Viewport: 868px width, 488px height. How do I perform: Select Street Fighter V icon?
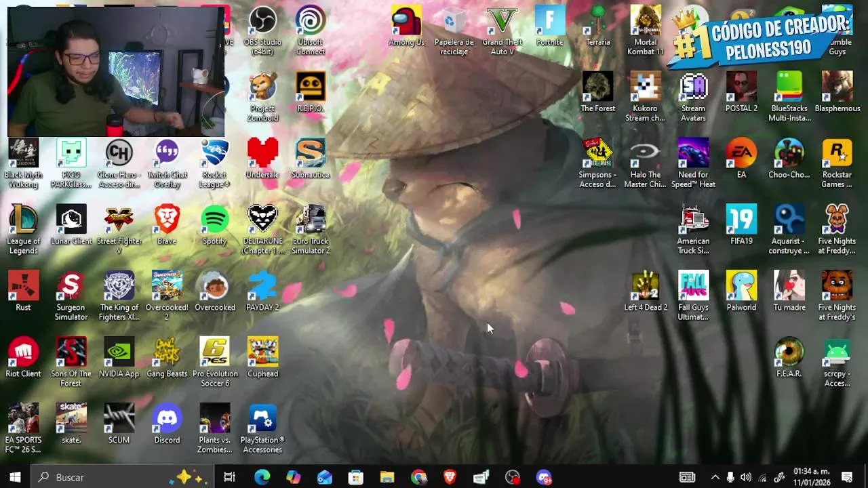[119, 229]
